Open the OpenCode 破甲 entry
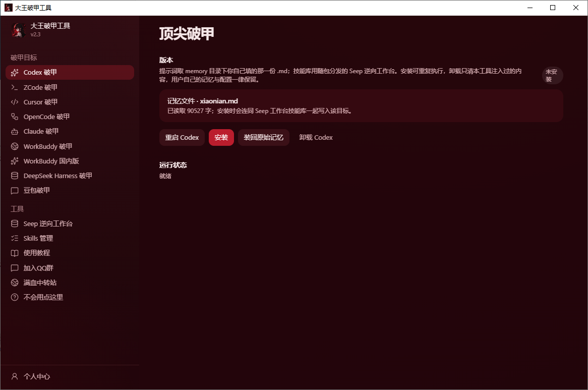Screen dimensions: 588x390 point(70,117)
